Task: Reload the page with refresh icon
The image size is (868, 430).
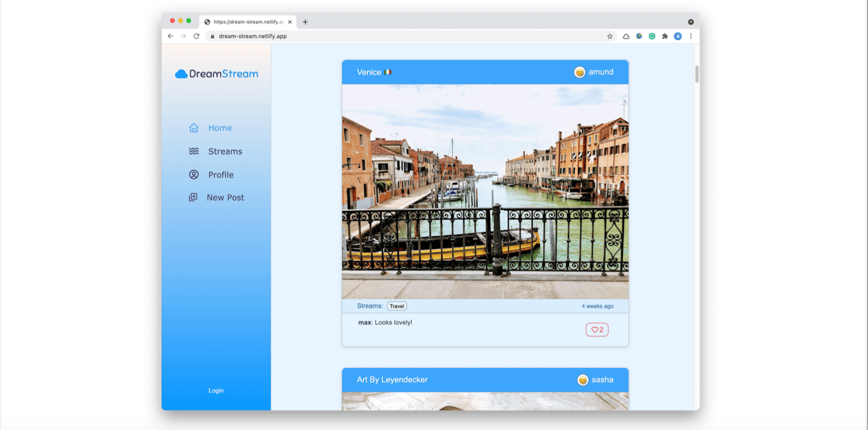Action: click(x=196, y=36)
